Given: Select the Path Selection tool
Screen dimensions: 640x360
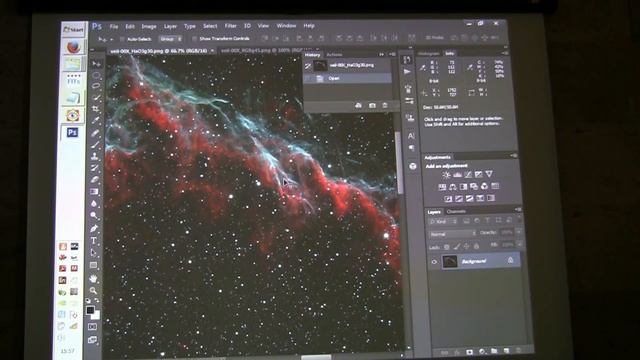Looking at the screenshot, I should pyautogui.click(x=93, y=253).
